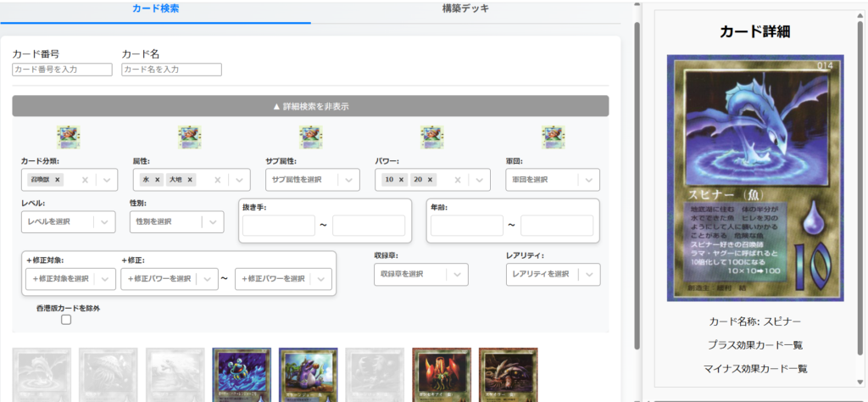Open the プラス効果カード一覧 link
This screenshot has width=868, height=402.
coord(754,345)
